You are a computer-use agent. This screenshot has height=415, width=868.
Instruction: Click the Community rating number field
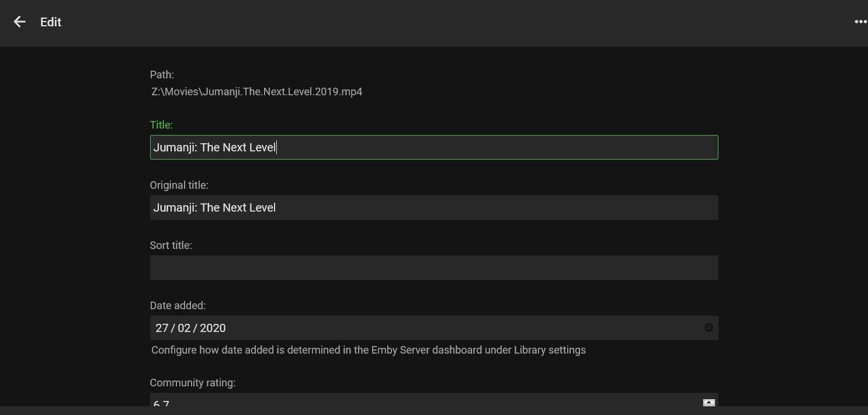point(409,403)
